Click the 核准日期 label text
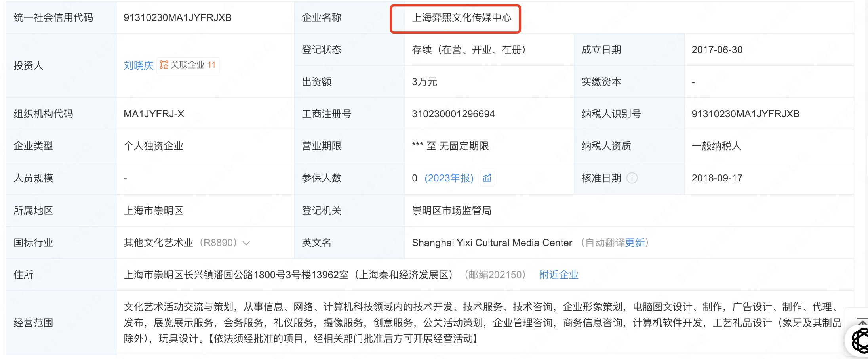Viewport: 868px width, 359px height. [x=601, y=178]
